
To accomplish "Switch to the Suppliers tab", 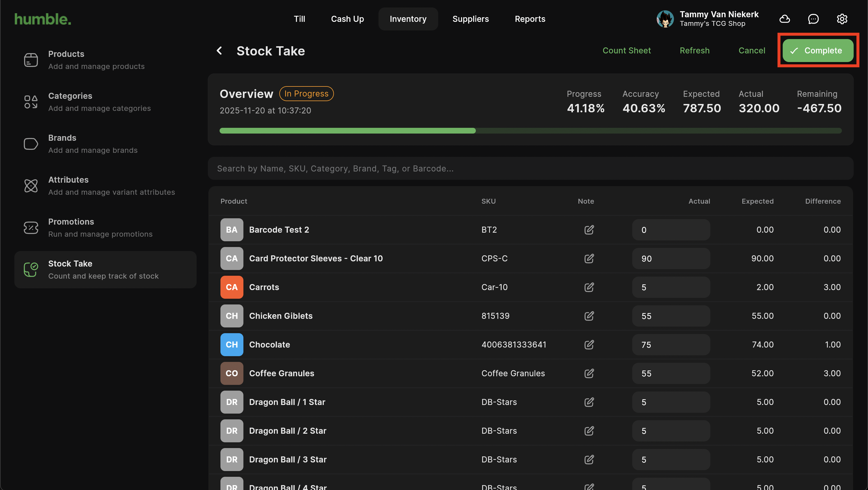I will [470, 19].
